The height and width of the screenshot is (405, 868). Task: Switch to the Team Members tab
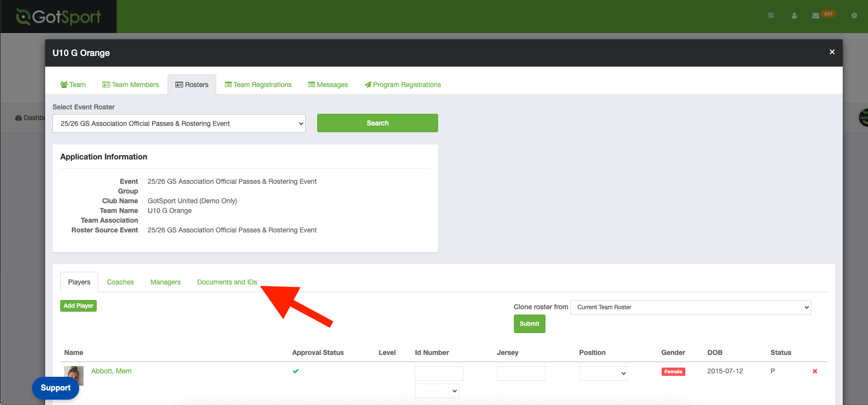[x=131, y=85]
